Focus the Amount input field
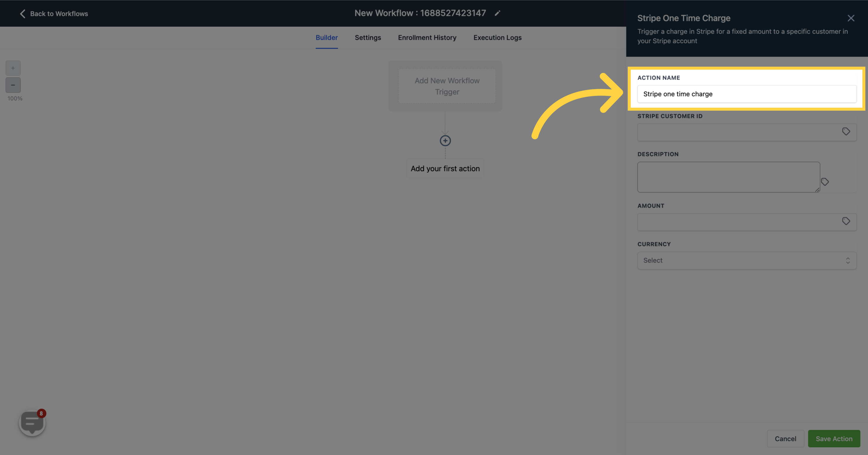This screenshot has width=868, height=455. pyautogui.click(x=747, y=222)
